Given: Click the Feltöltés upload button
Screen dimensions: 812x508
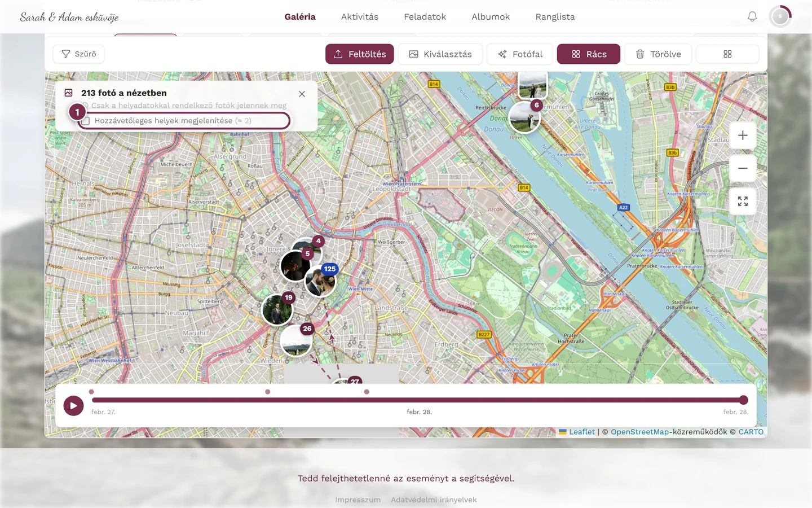Looking at the screenshot, I should click(x=360, y=54).
